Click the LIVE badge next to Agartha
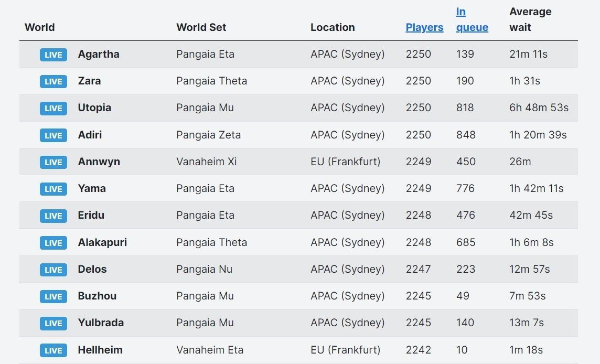This screenshot has width=600, height=364. click(x=53, y=55)
